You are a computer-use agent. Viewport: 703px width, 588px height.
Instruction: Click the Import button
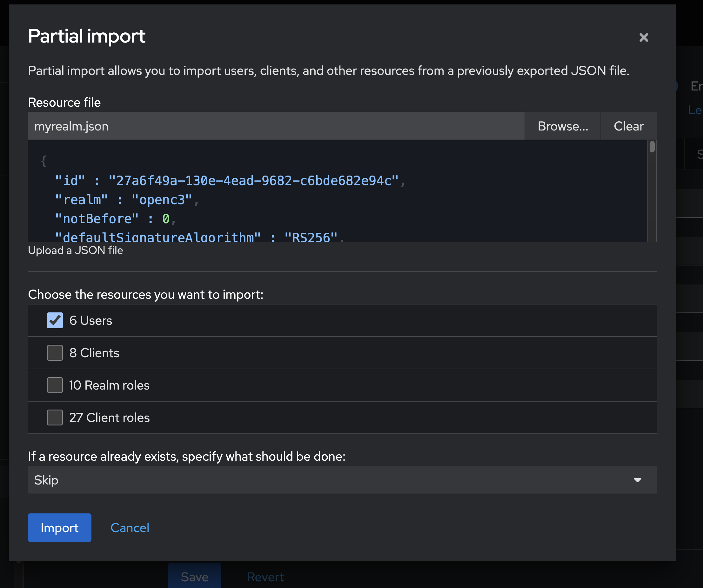pos(60,528)
